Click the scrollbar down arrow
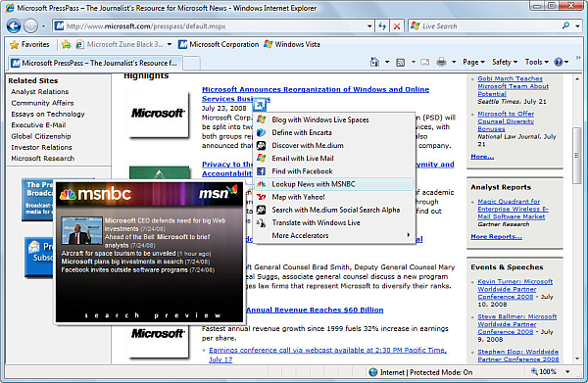 [x=577, y=359]
